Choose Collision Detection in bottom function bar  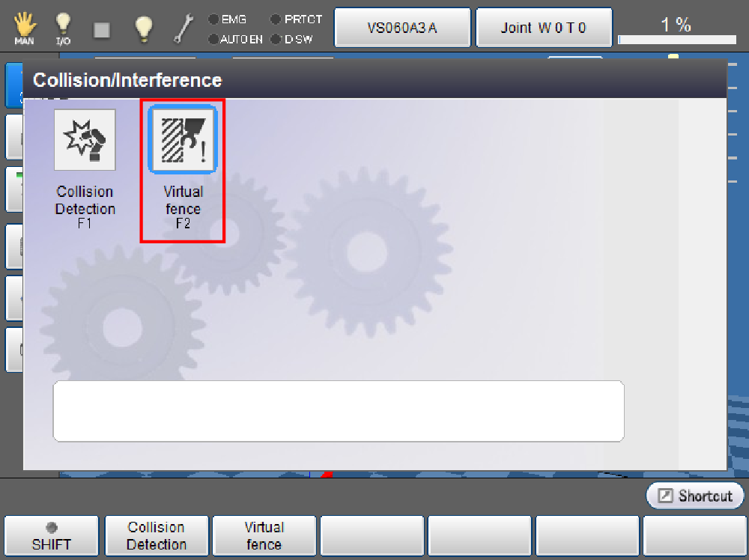[x=157, y=536]
